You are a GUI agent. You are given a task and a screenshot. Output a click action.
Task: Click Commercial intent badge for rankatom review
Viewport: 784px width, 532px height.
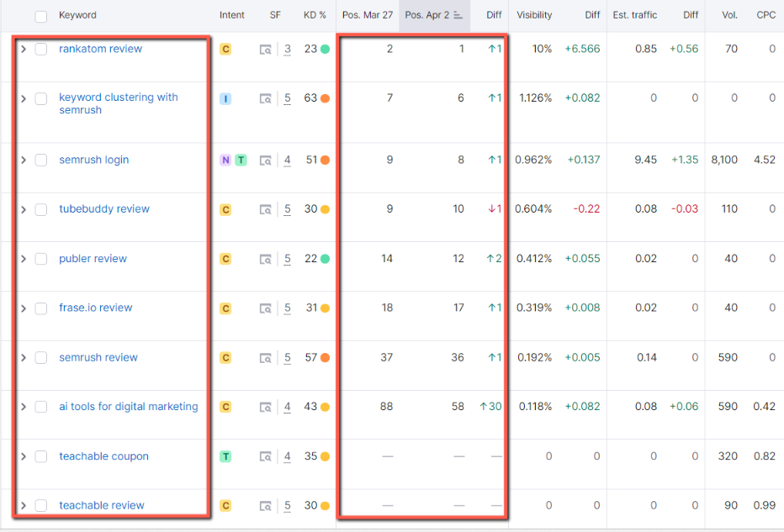pyautogui.click(x=225, y=49)
